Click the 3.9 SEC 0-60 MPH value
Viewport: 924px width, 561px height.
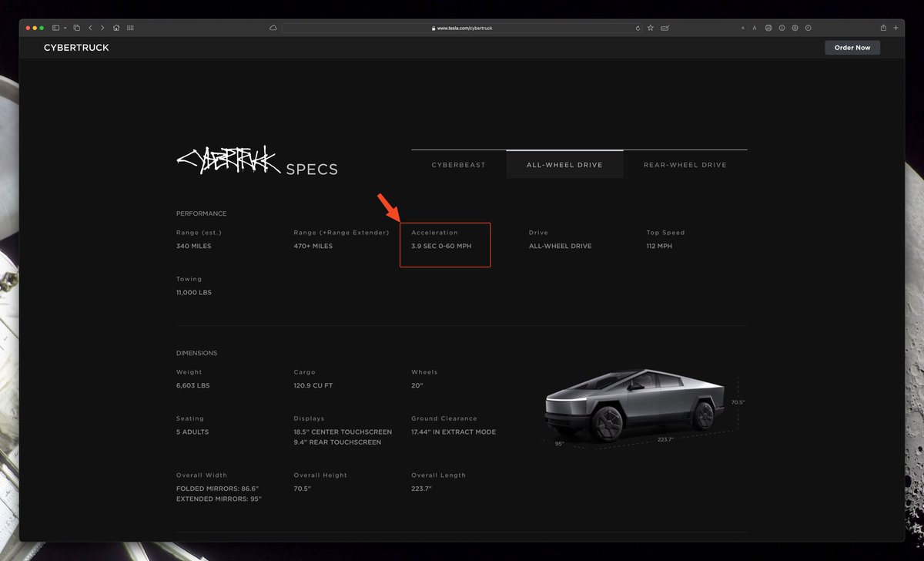coord(441,247)
